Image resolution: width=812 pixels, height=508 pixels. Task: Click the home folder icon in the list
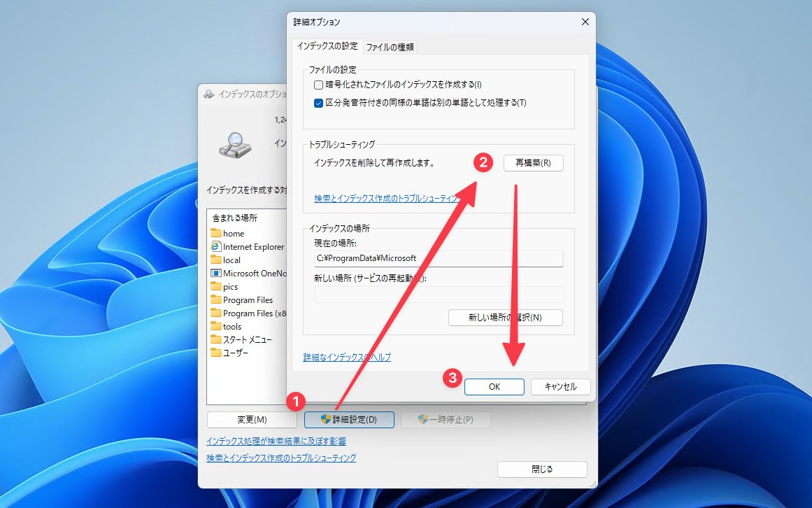(x=216, y=233)
